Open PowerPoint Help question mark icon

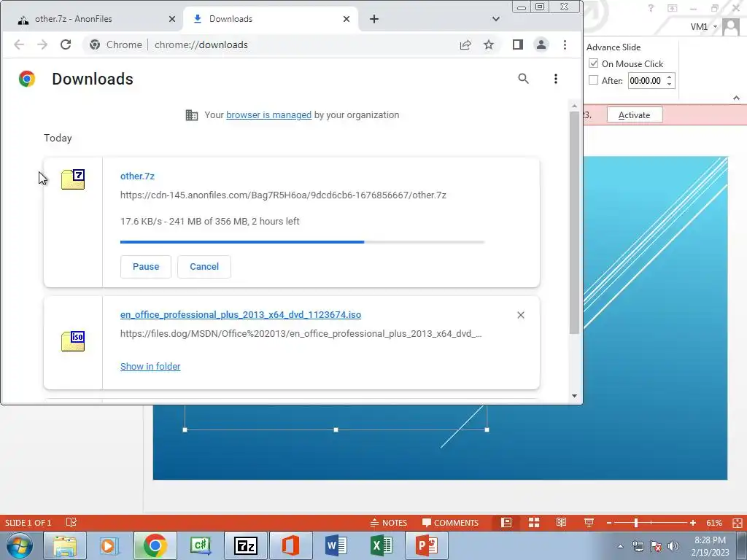coord(651,8)
